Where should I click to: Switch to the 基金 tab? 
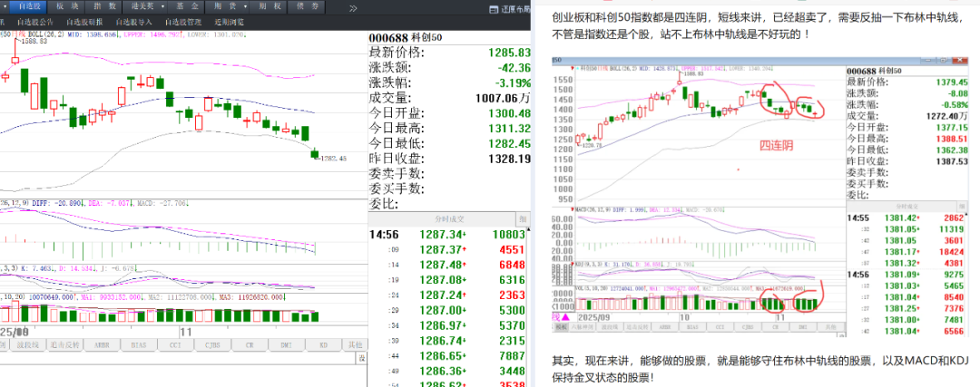tap(186, 7)
